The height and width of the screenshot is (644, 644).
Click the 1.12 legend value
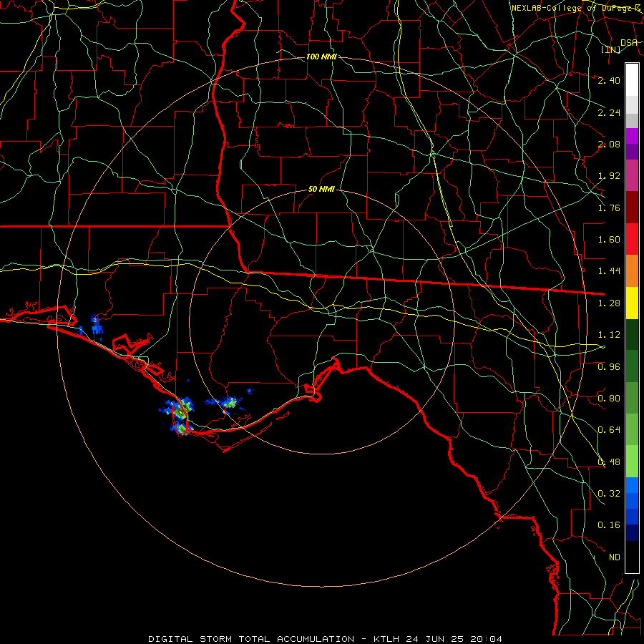click(609, 335)
